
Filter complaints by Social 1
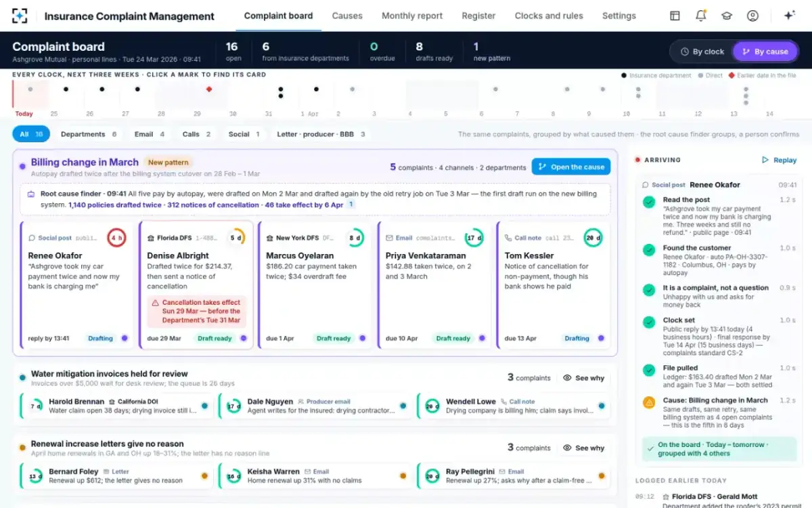coord(244,134)
